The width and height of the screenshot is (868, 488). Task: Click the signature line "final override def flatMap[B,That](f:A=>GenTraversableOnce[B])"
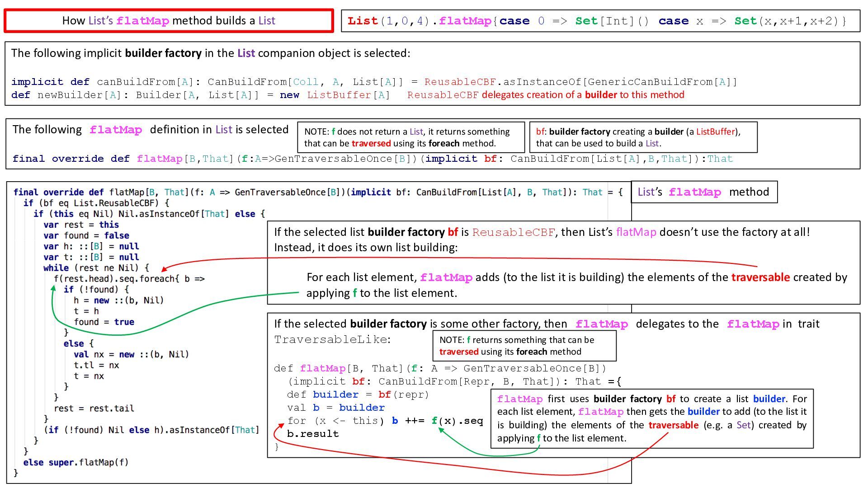373,159
